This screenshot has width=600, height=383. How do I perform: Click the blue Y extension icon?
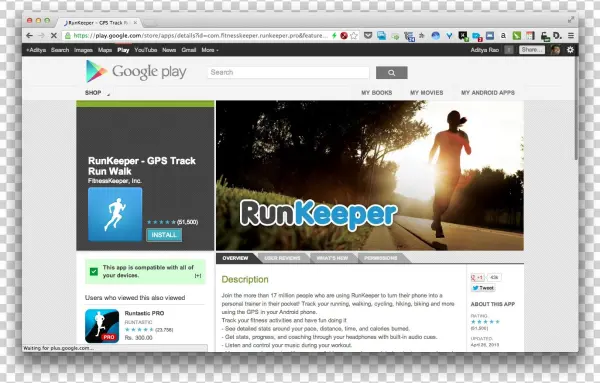pos(449,36)
